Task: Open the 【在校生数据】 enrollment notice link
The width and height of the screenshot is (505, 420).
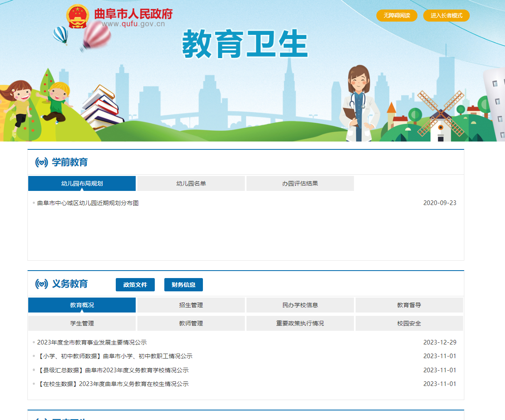Action: pos(113,384)
